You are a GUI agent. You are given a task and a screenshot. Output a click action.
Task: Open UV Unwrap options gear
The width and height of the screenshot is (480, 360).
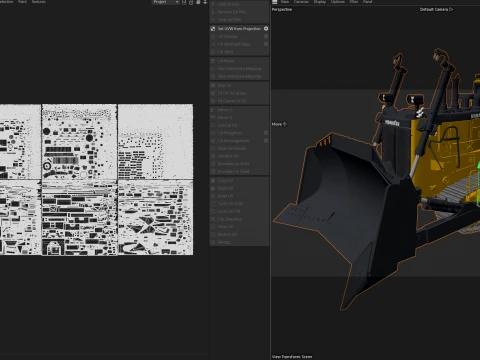point(266,36)
